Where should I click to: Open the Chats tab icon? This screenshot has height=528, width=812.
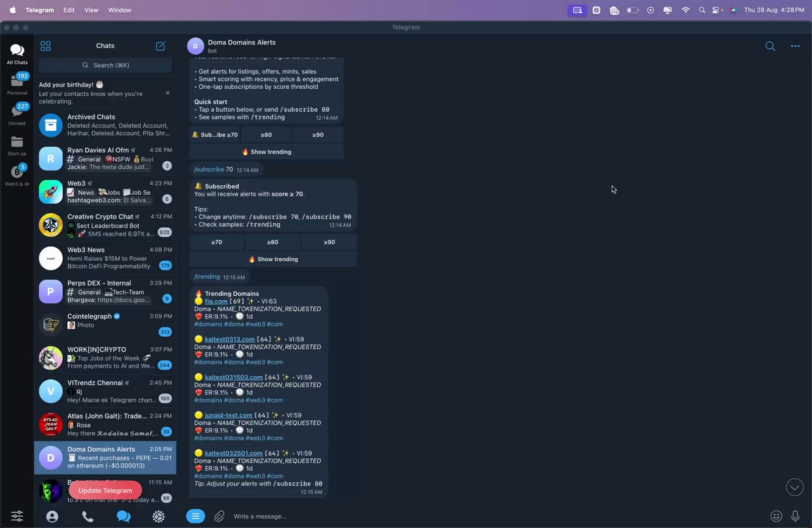124,517
